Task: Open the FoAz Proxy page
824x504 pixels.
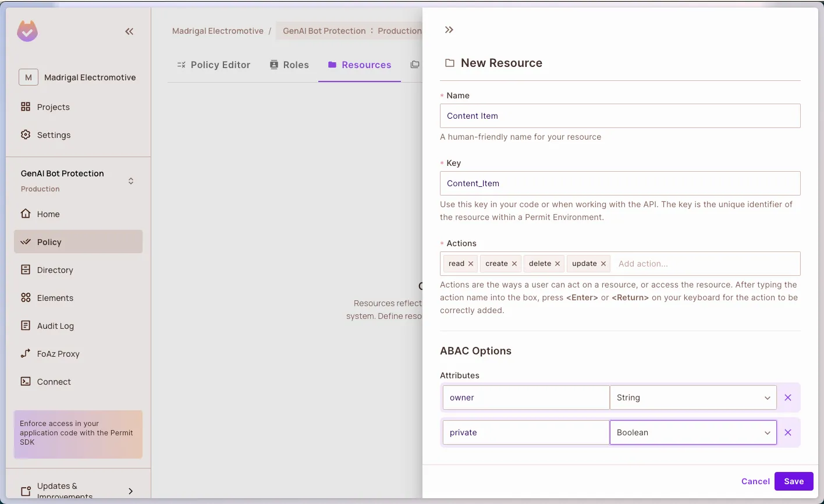Action: [58, 354]
